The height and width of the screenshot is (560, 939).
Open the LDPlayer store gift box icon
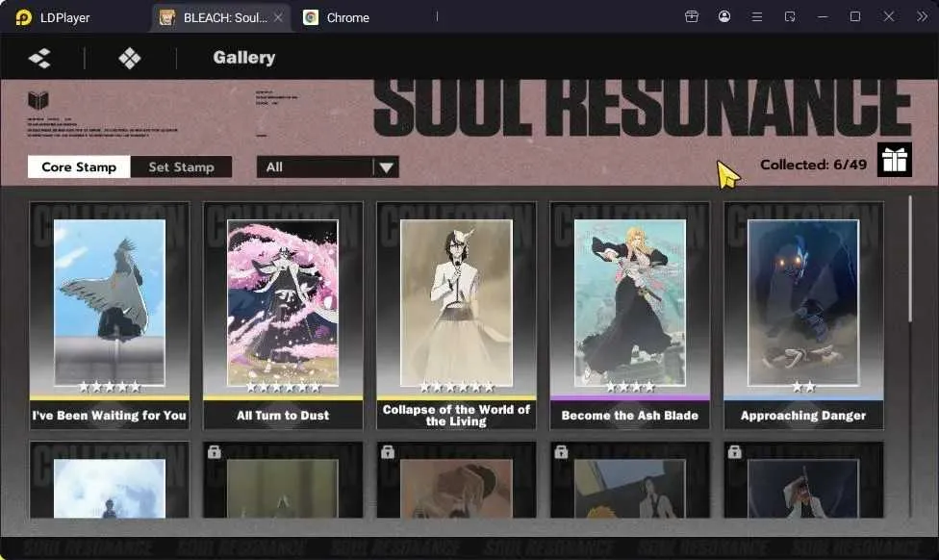[692, 16]
